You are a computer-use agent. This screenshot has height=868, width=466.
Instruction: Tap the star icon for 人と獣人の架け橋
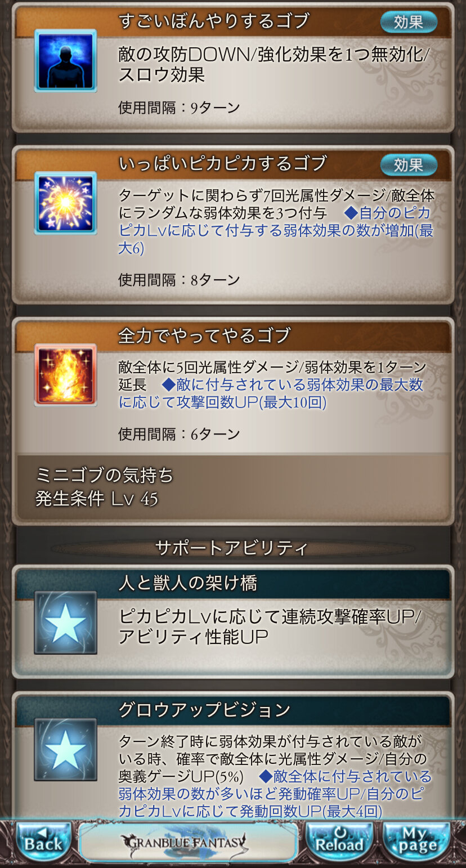[x=65, y=622]
